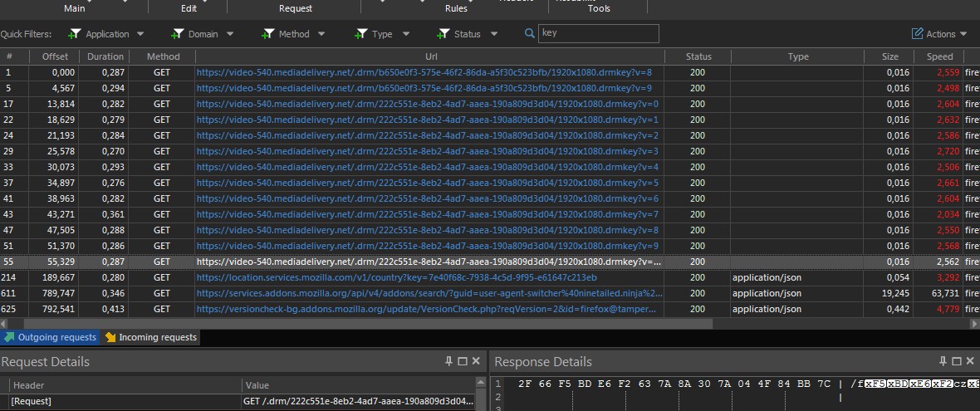Click the request list scrollbar's right arrow
980x411 pixels.
tap(974, 324)
